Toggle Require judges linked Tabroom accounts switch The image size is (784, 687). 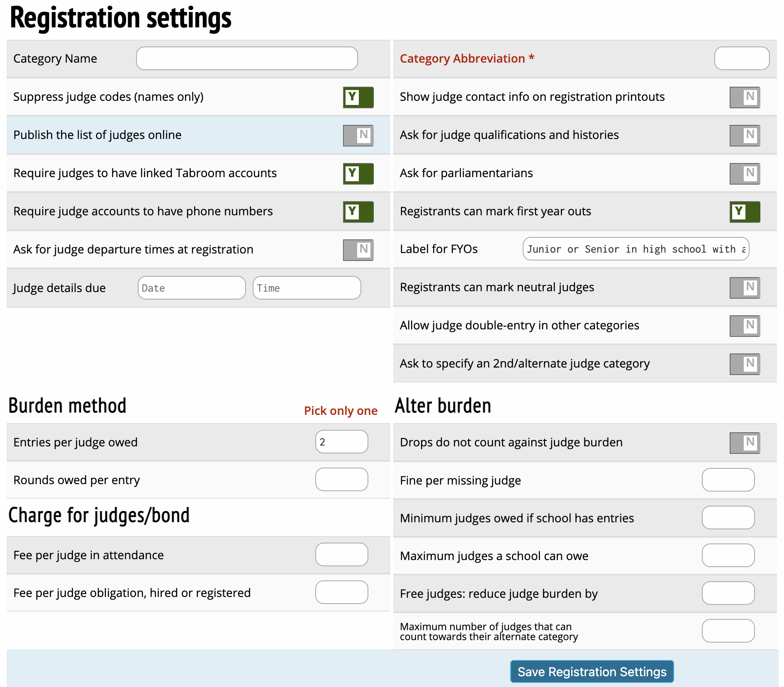point(358,173)
